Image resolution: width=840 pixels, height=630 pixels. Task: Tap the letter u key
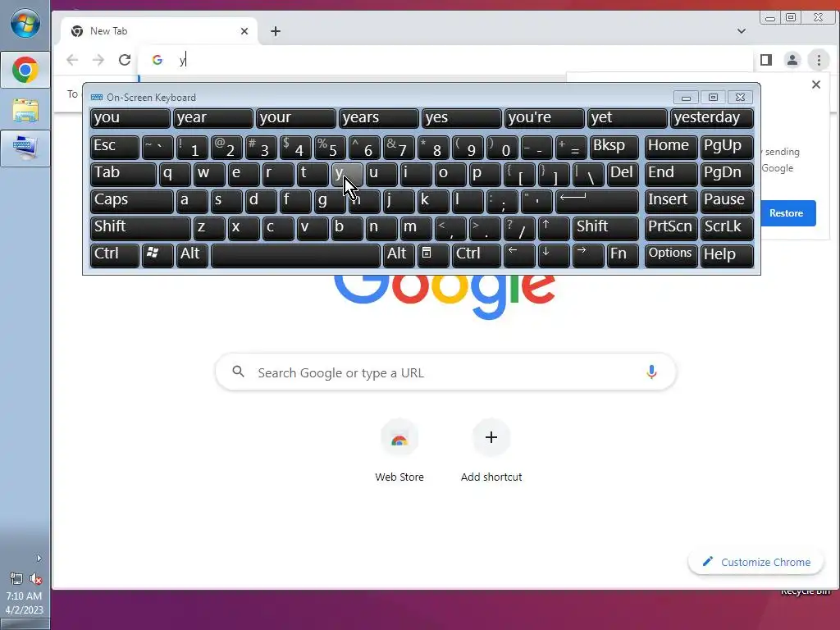381,174
